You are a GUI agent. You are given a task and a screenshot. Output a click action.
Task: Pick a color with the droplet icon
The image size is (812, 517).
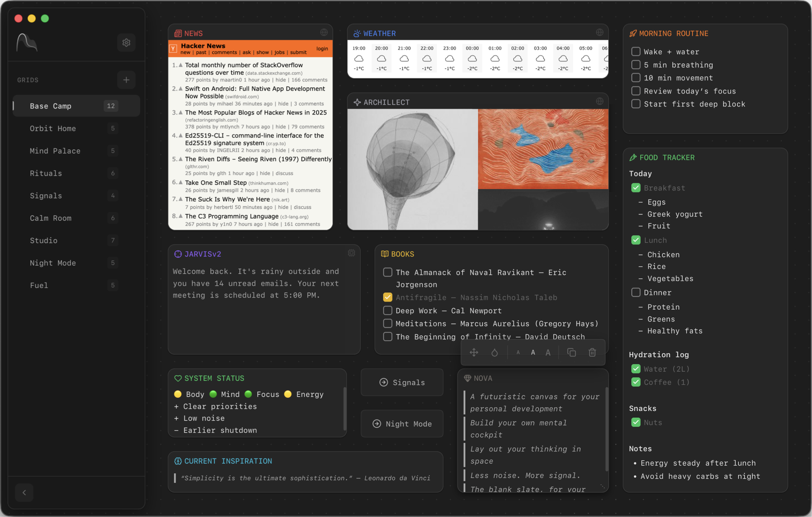[x=494, y=352]
